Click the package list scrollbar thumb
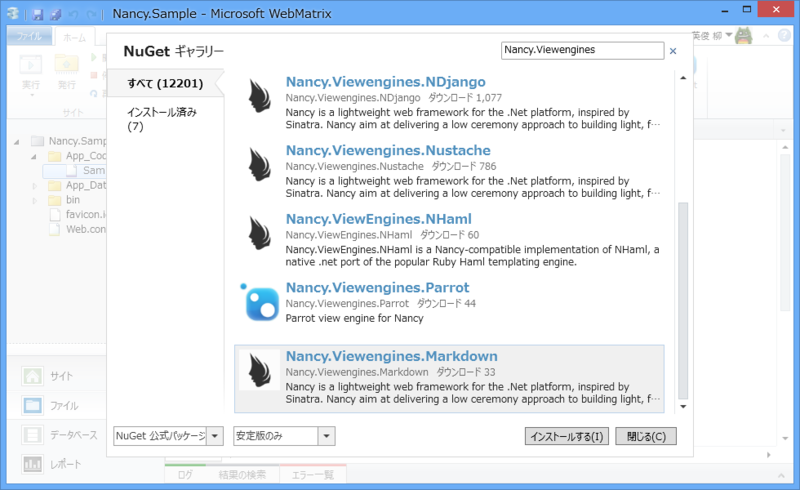Viewport: 800px width, 490px height. click(x=683, y=301)
